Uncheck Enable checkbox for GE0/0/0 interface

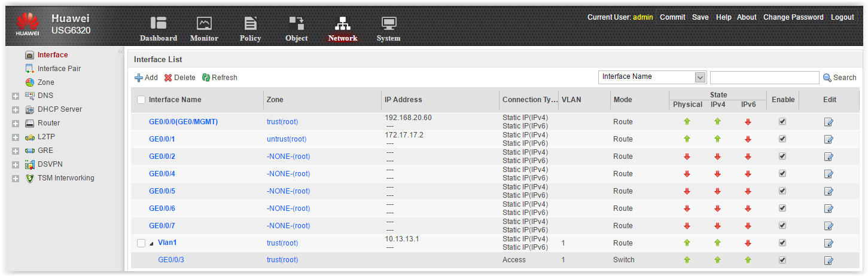point(782,121)
